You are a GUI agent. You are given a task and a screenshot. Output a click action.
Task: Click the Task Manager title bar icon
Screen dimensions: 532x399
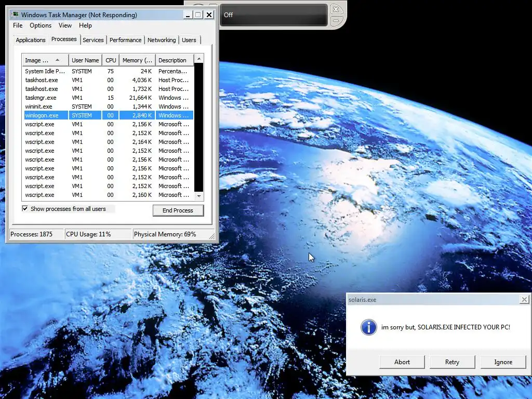pos(16,15)
